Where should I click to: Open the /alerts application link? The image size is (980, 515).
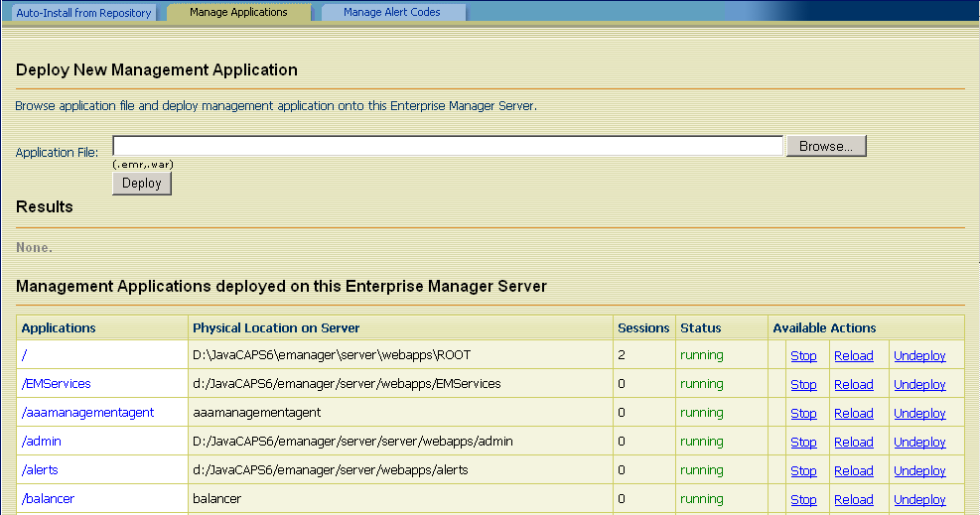(x=40, y=470)
